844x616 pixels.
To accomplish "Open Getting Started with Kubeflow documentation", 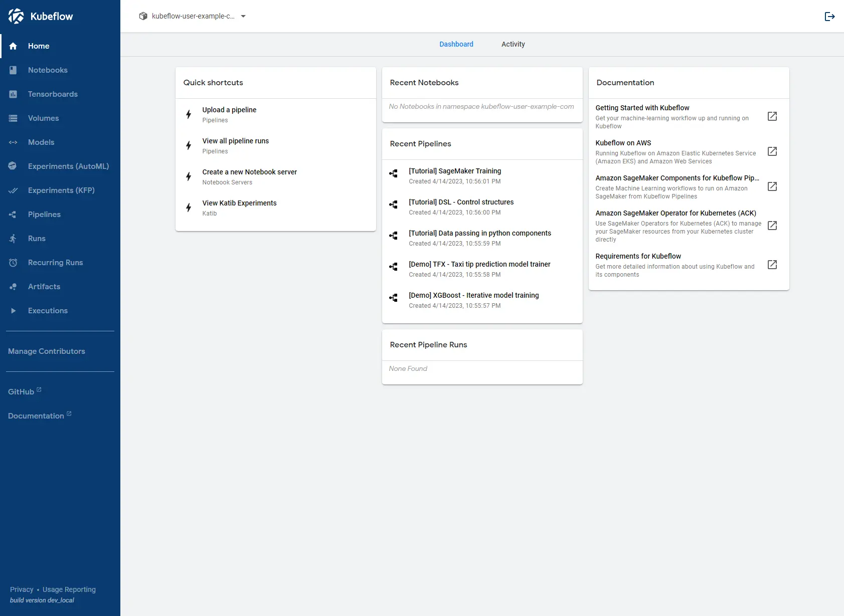I will pos(689,116).
